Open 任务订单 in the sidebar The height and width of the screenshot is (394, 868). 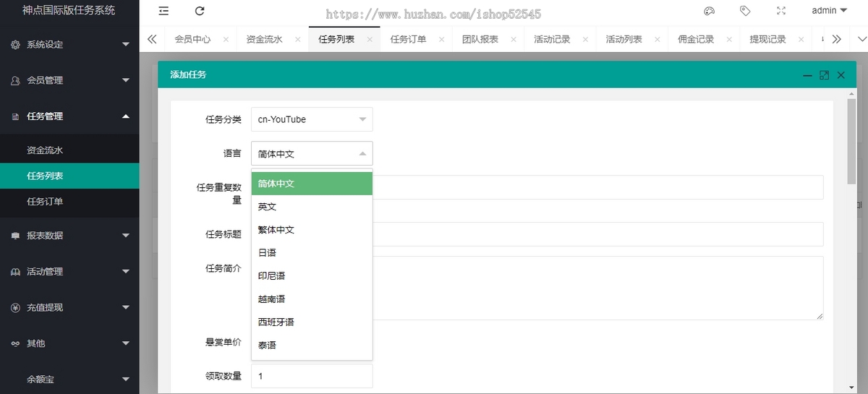pos(69,201)
